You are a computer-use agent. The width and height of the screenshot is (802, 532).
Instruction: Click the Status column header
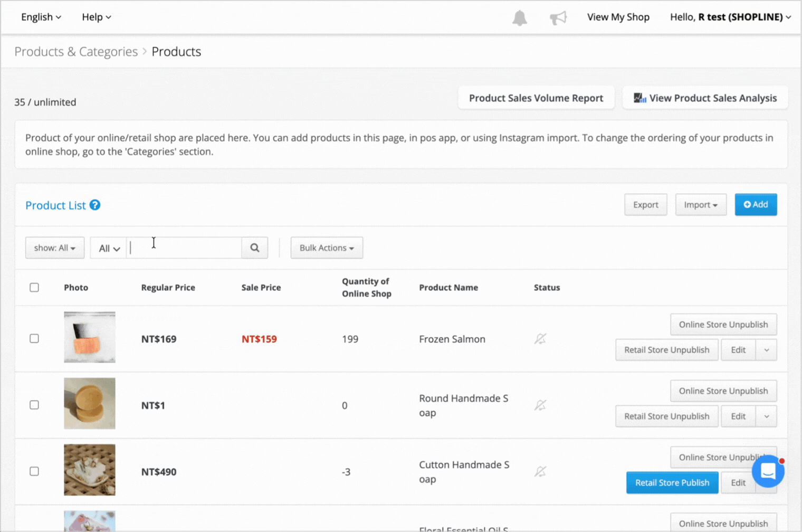(x=547, y=288)
